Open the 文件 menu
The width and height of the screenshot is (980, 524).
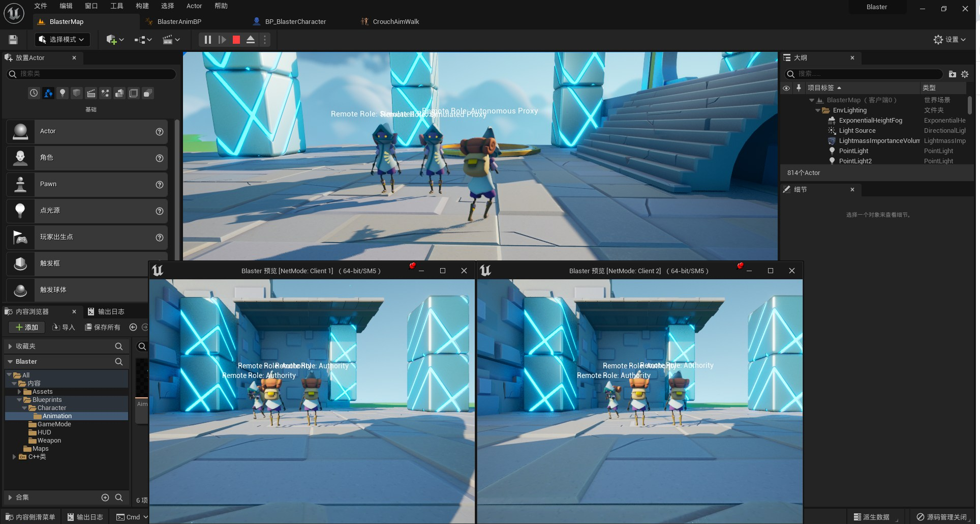pyautogui.click(x=41, y=6)
